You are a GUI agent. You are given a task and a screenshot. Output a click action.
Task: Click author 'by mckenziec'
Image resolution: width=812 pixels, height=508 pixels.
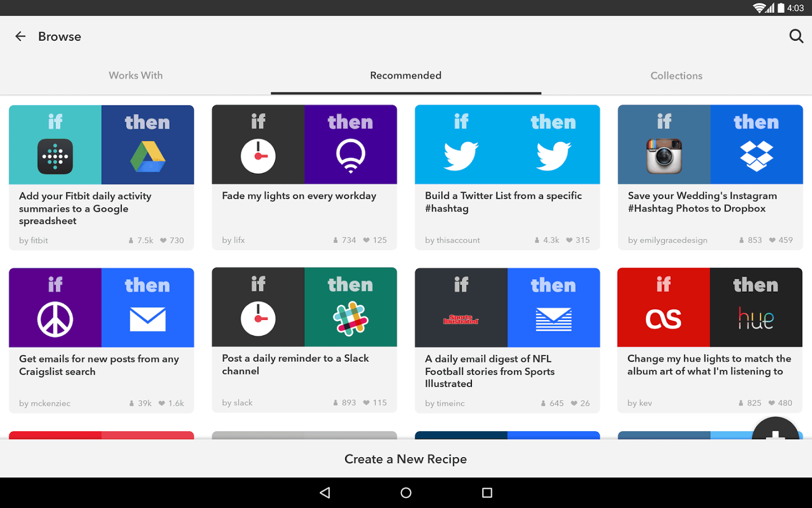point(45,403)
